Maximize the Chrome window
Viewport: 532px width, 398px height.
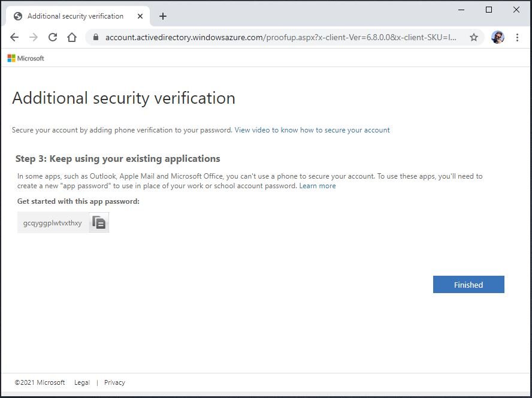coord(489,10)
